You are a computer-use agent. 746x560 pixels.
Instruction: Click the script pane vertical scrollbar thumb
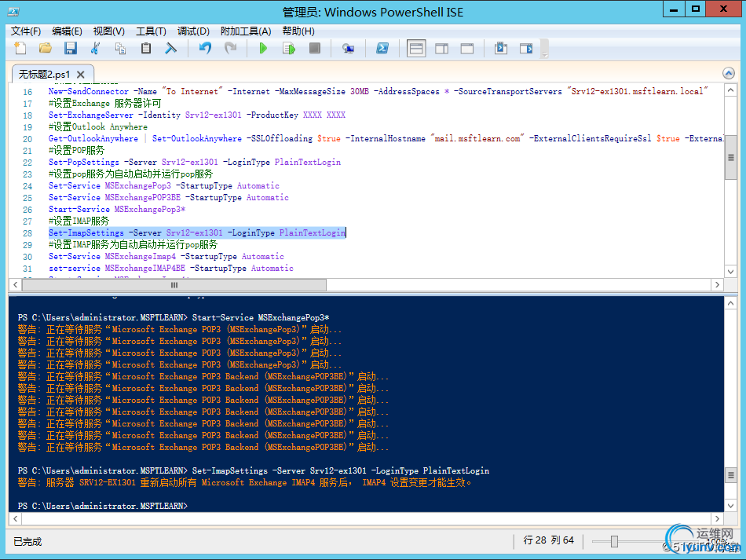(x=730, y=158)
